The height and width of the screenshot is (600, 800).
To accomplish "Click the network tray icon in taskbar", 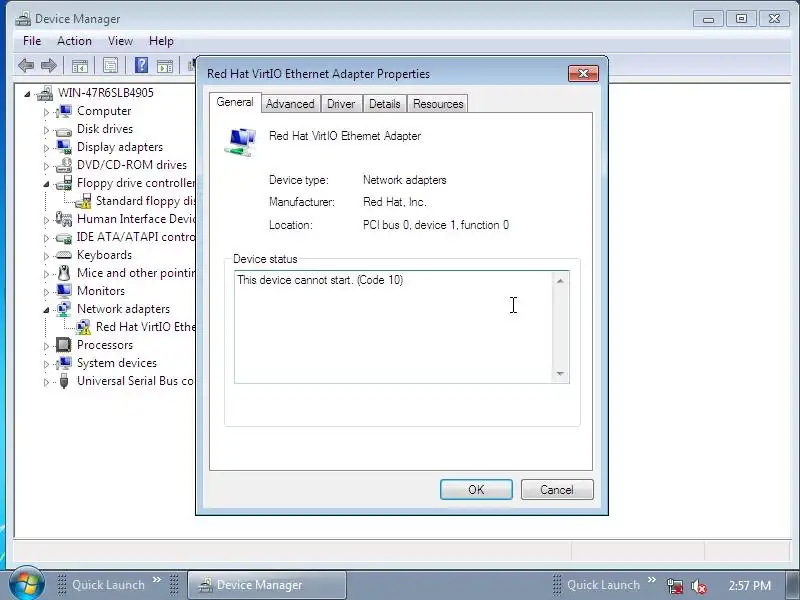I will tap(675, 586).
